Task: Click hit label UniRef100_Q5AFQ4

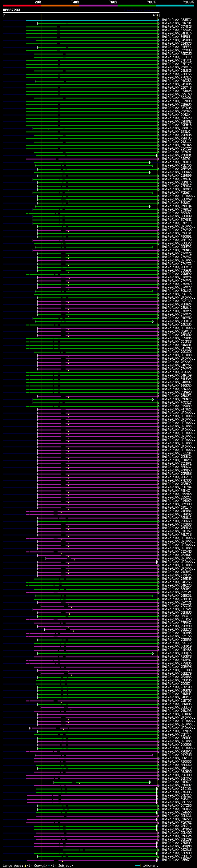Action: (177, 206)
